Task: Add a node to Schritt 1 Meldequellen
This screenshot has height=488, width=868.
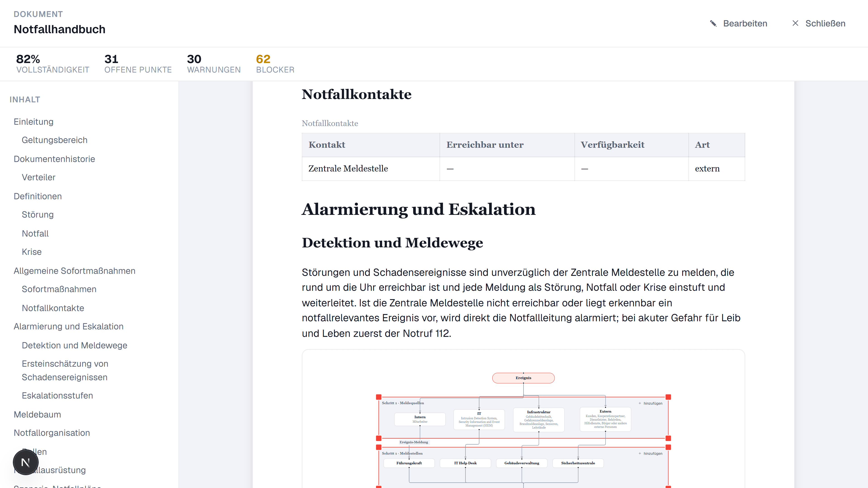Action: point(650,403)
